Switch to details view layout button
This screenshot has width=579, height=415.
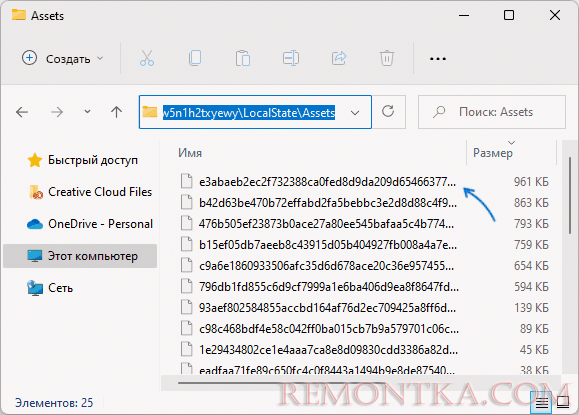[541, 402]
